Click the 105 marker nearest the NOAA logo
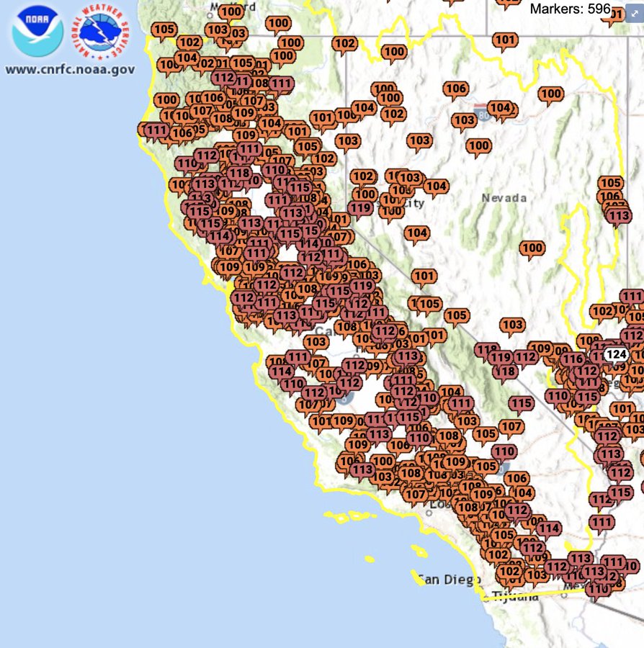Image resolution: width=644 pixels, height=648 pixels. [164, 30]
